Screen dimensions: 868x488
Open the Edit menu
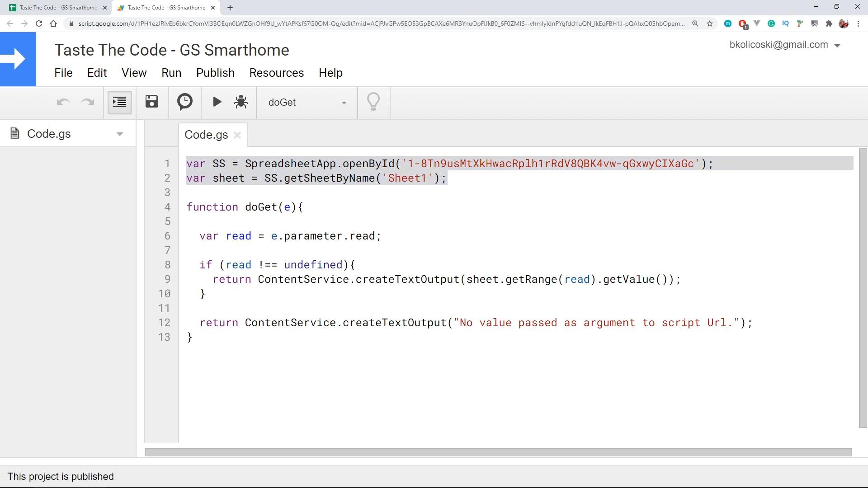[97, 73]
